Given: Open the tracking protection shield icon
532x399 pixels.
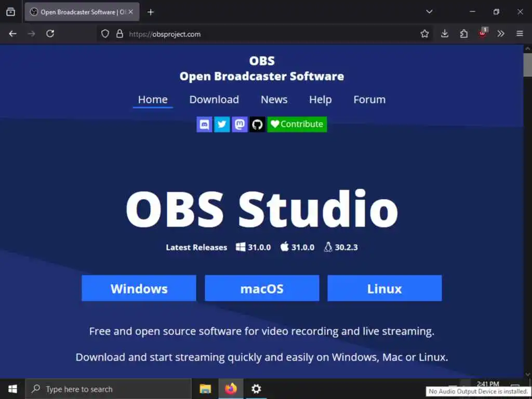Looking at the screenshot, I should click(x=105, y=34).
